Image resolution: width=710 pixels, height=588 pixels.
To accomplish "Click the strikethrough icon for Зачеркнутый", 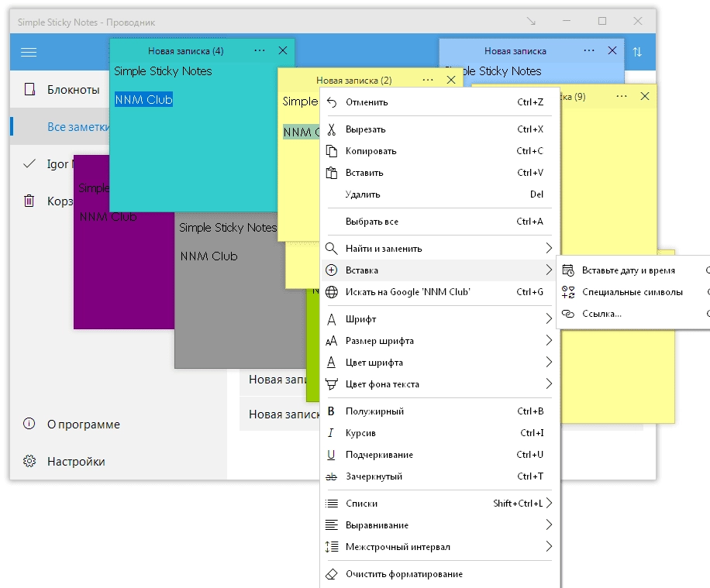I will [x=332, y=476].
